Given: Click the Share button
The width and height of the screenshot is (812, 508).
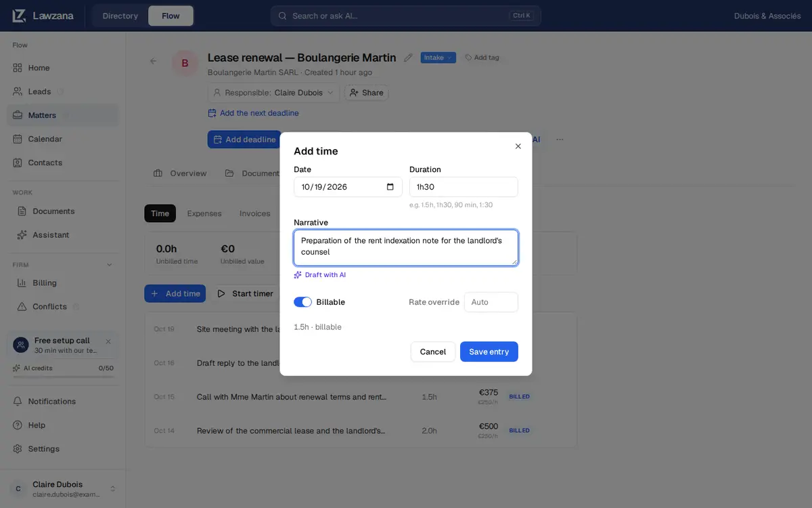Looking at the screenshot, I should click(366, 93).
